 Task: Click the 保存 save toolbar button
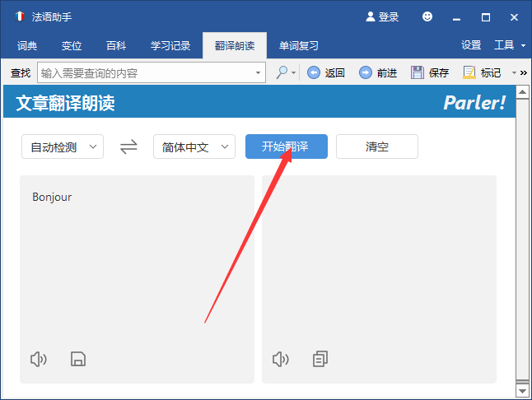[x=430, y=72]
